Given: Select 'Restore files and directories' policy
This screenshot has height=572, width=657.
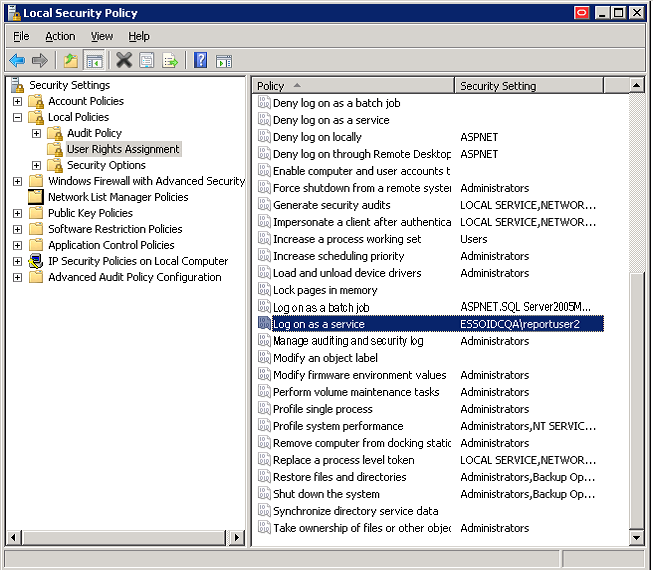Looking at the screenshot, I should click(x=340, y=477).
